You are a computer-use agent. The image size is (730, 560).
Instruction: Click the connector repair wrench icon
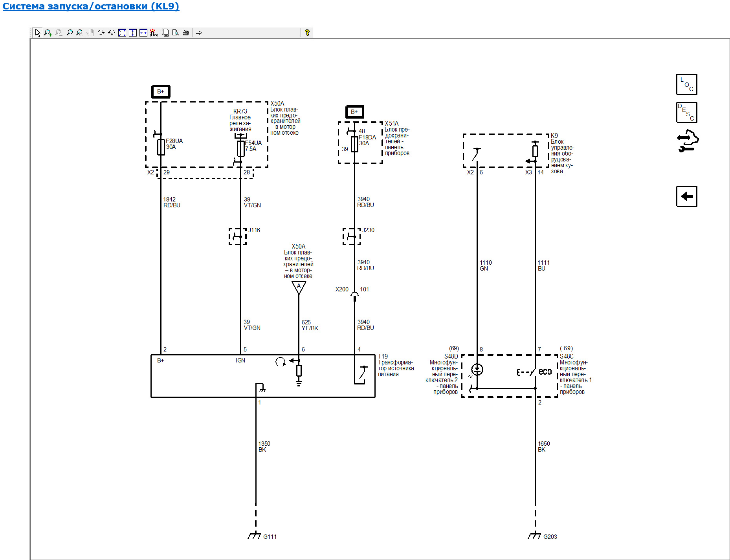tap(687, 141)
